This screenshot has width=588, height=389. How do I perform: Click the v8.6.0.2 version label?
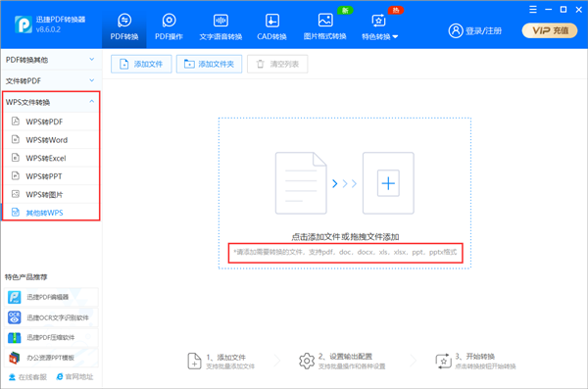48,29
